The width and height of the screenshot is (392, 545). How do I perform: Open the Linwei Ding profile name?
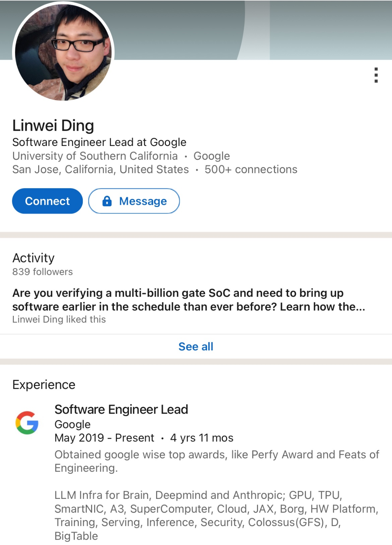pos(53,125)
